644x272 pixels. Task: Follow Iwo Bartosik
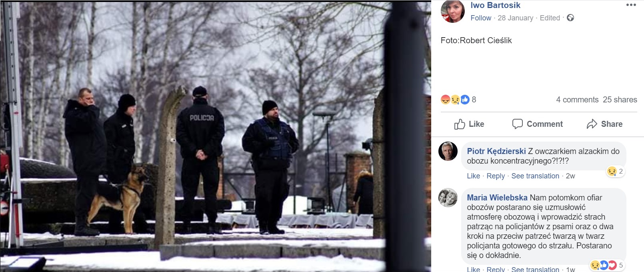tap(481, 18)
